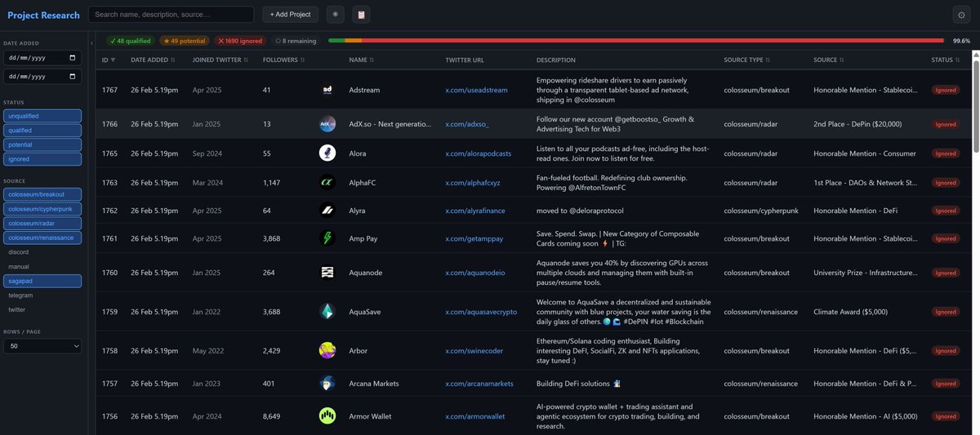This screenshot has width=980, height=435.
Task: Click the 48 qualified stats badge
Action: coord(131,41)
